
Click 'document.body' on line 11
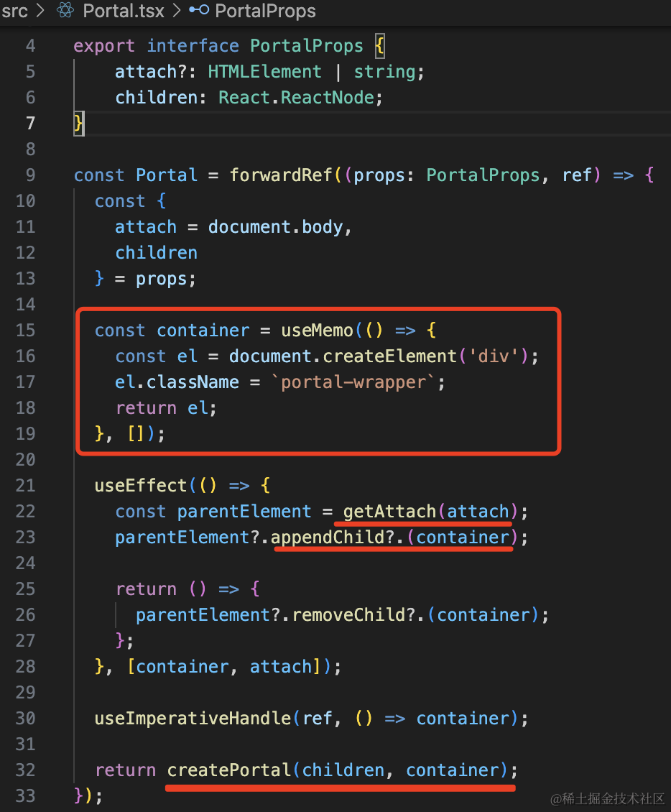275,227
